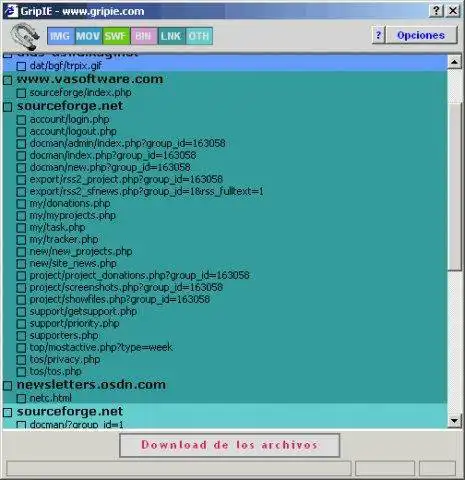This screenshot has height=480, width=465.
Task: Check the project/showfiles.php checkbox
Action: click(21, 300)
